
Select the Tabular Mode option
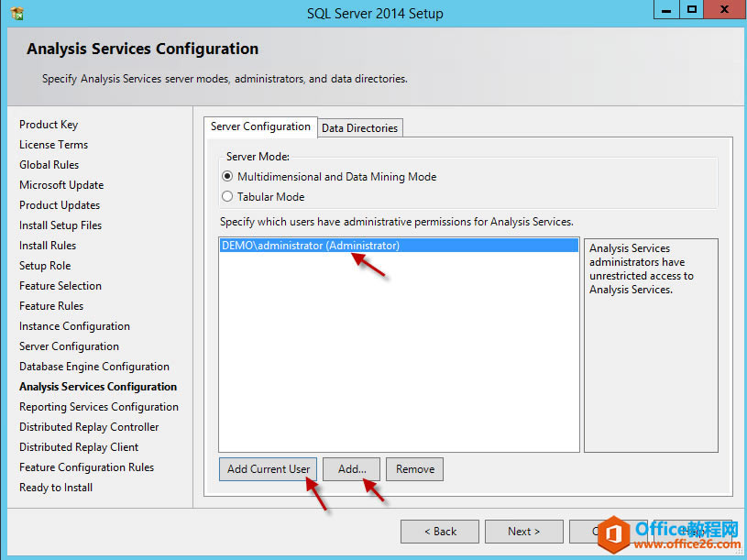pyautogui.click(x=263, y=197)
